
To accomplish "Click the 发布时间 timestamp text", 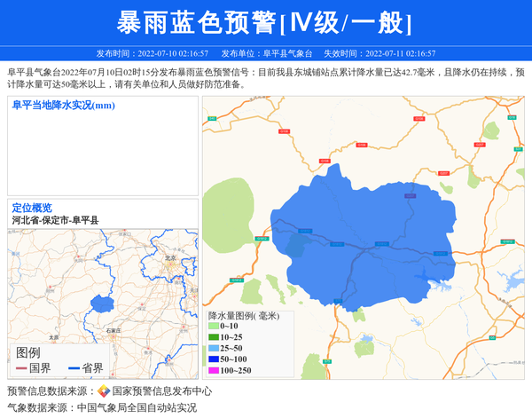I will pos(152,53).
